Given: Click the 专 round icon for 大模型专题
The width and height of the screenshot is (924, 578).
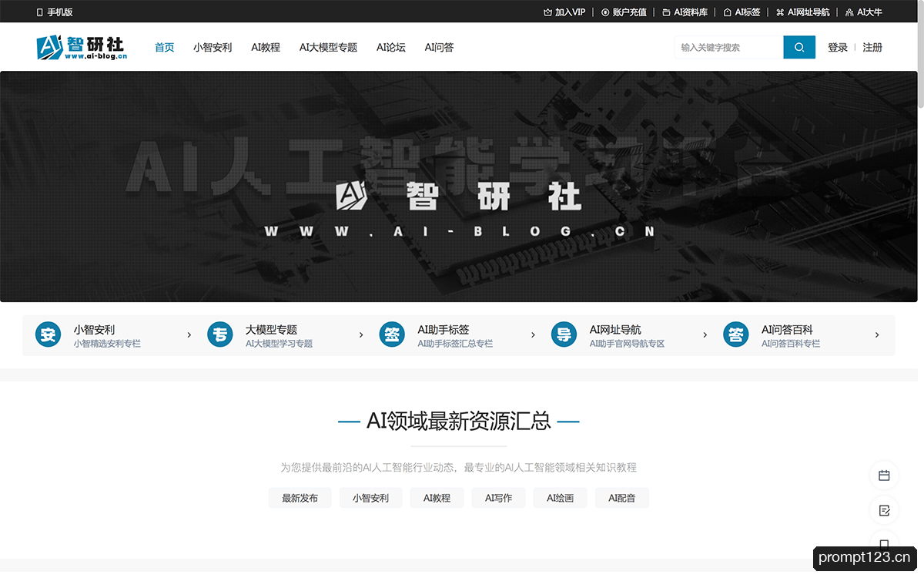Looking at the screenshot, I should pyautogui.click(x=219, y=334).
